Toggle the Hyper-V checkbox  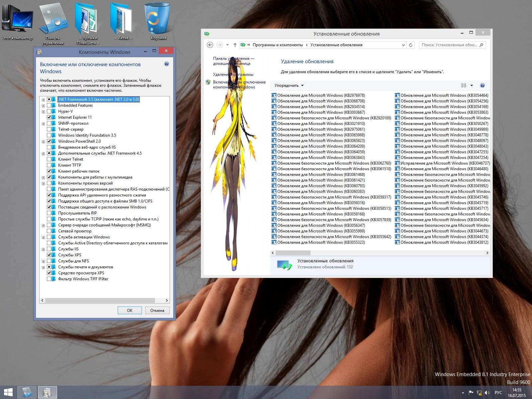[49, 111]
